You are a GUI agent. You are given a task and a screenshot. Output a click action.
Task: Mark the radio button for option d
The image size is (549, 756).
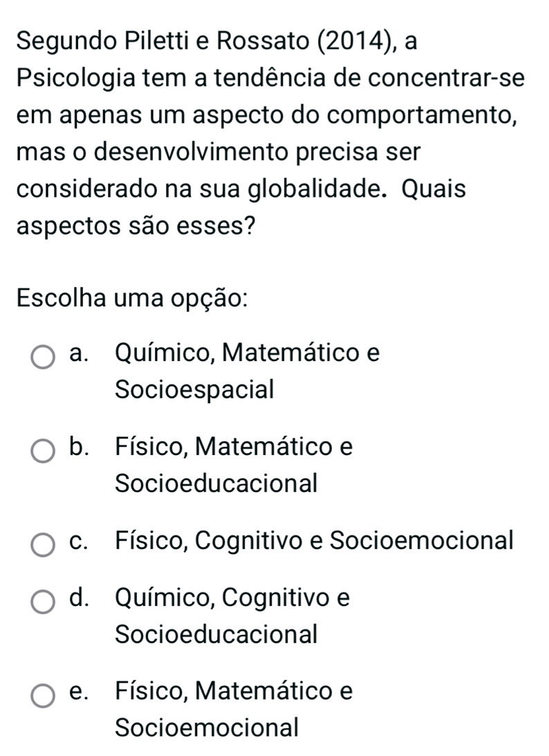point(43,602)
